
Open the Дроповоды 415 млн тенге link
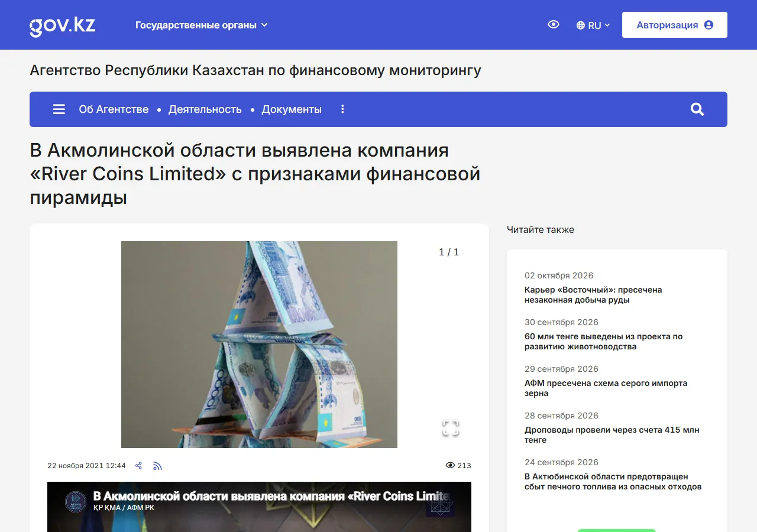coord(612,435)
